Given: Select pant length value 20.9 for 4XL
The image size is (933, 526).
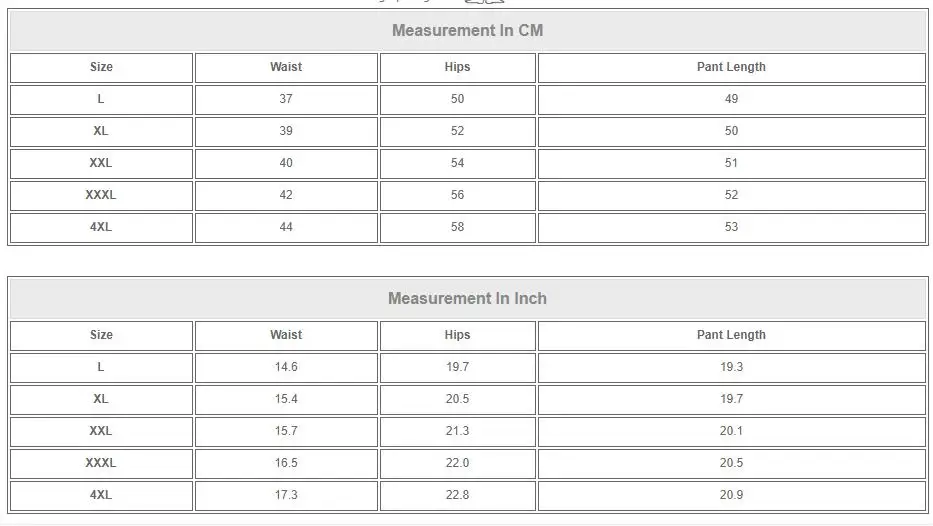Looking at the screenshot, I should 731,495.
